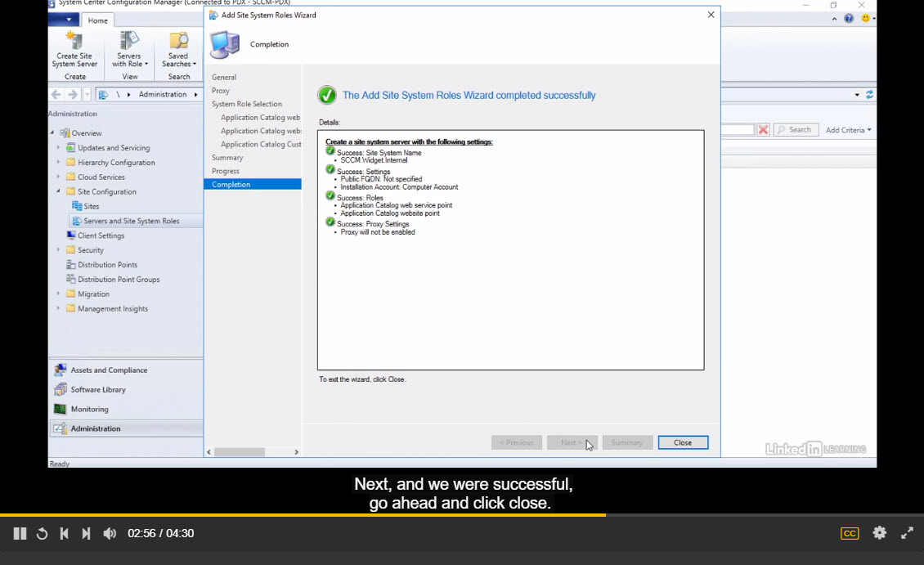Open the video settings gear
Screen dimensions: 924x565
point(880,533)
